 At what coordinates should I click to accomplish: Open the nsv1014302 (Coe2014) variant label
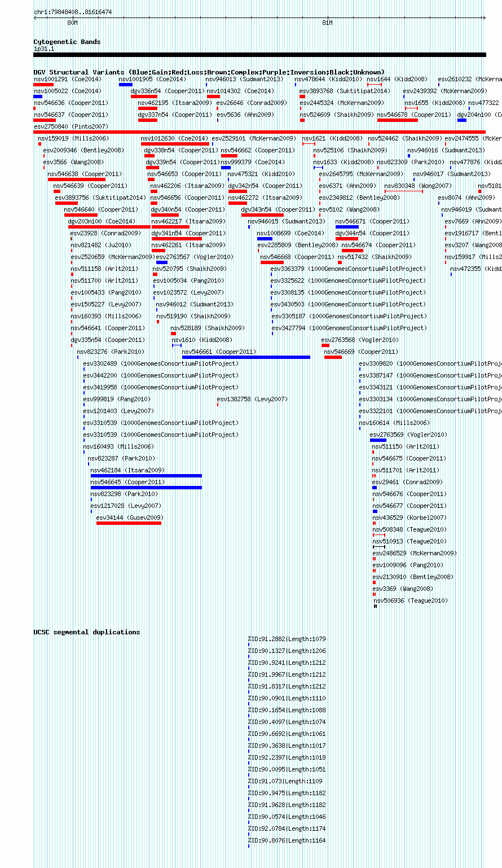click(240, 91)
